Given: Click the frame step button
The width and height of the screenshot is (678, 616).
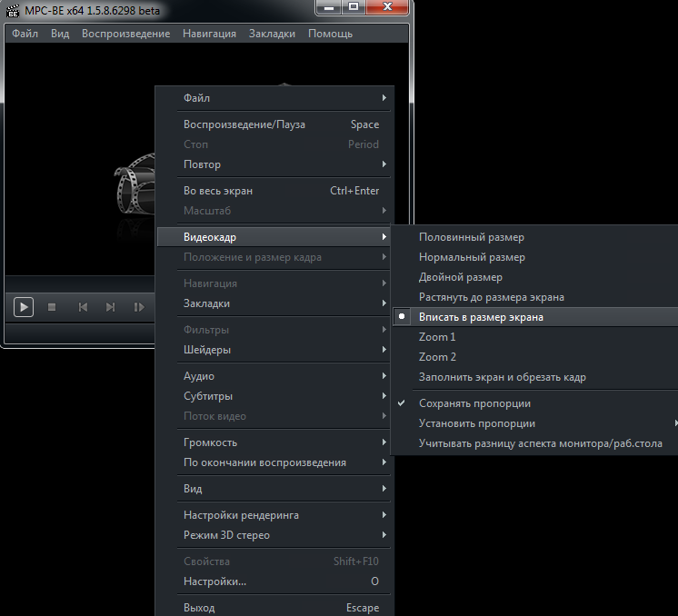Looking at the screenshot, I should click(139, 307).
